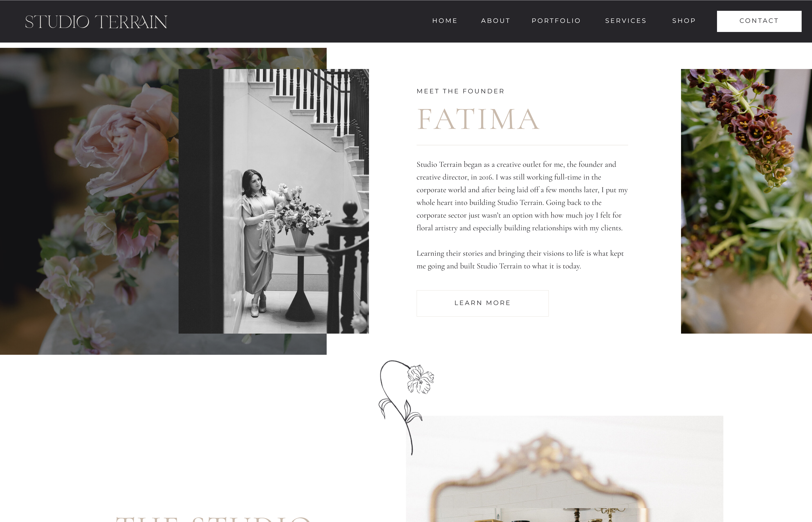Click the Contact button
812x522 pixels.
[x=759, y=21]
